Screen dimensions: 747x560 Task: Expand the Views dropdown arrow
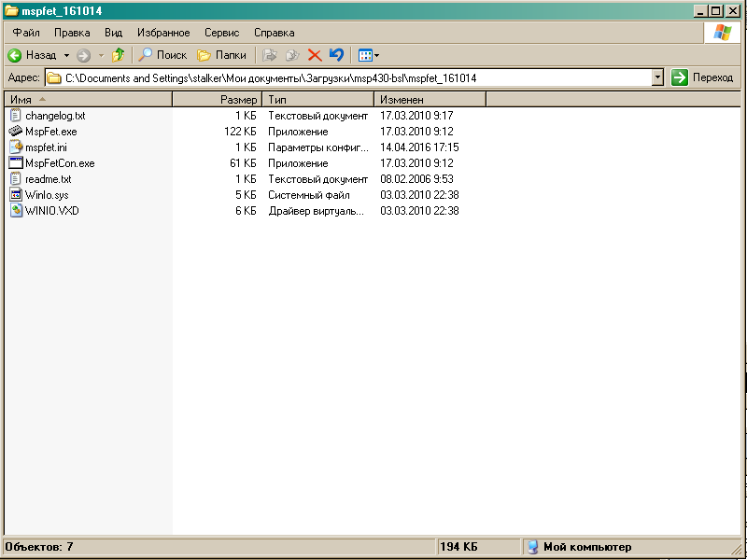[x=377, y=56]
